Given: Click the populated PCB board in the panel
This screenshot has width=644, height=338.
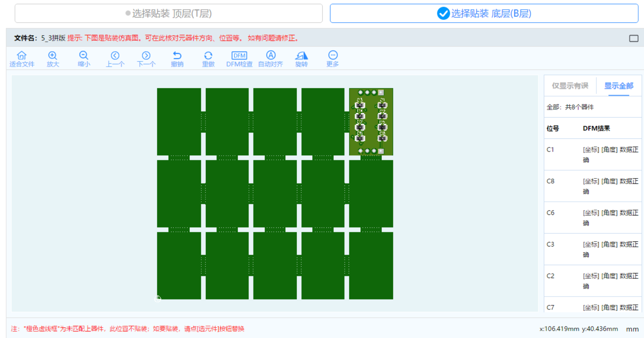Looking at the screenshot, I should tap(371, 122).
